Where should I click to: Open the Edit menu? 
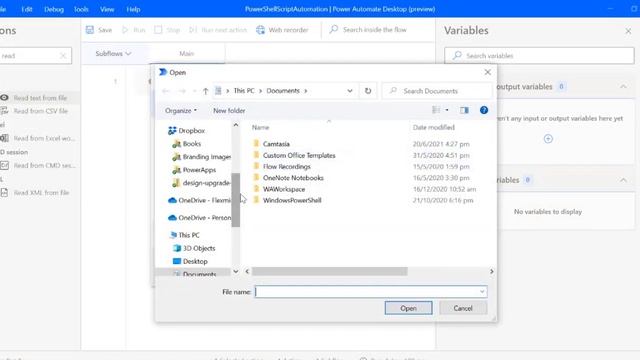27,9
